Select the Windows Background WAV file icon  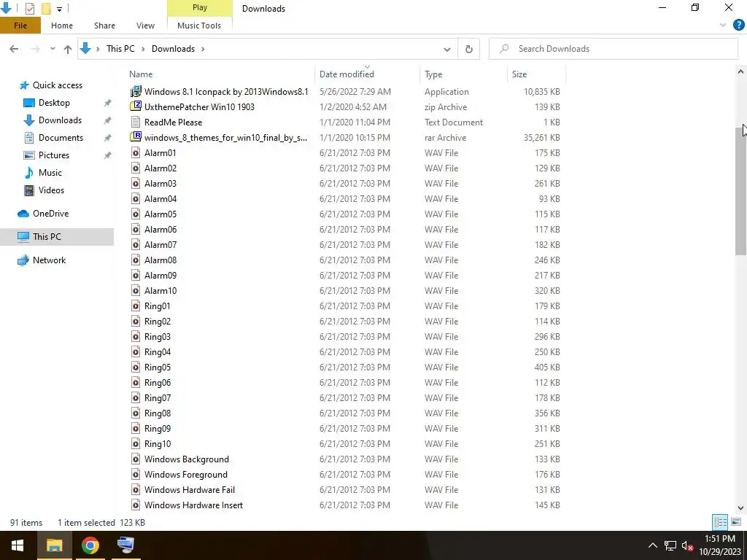pos(136,459)
